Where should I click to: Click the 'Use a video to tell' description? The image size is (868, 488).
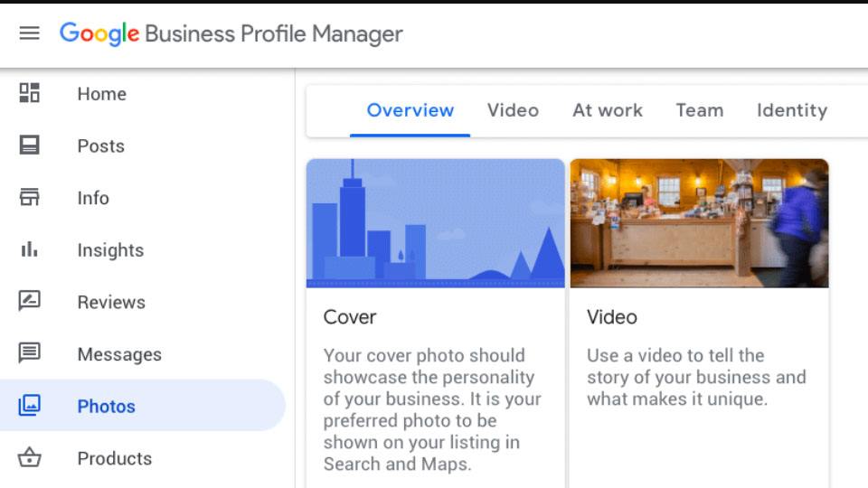click(696, 377)
